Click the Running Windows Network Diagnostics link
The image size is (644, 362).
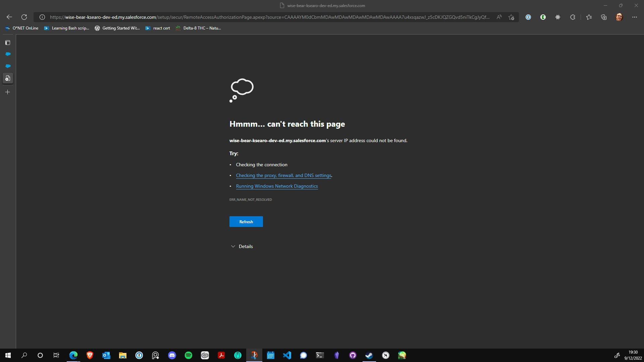[277, 186]
